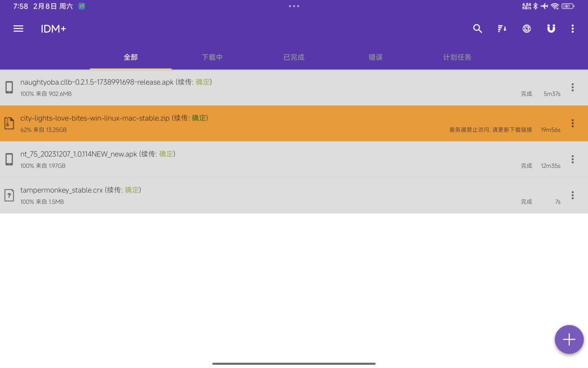Tap the Bluetooth icon in status bar
This screenshot has height=368, width=588.
(536, 6)
